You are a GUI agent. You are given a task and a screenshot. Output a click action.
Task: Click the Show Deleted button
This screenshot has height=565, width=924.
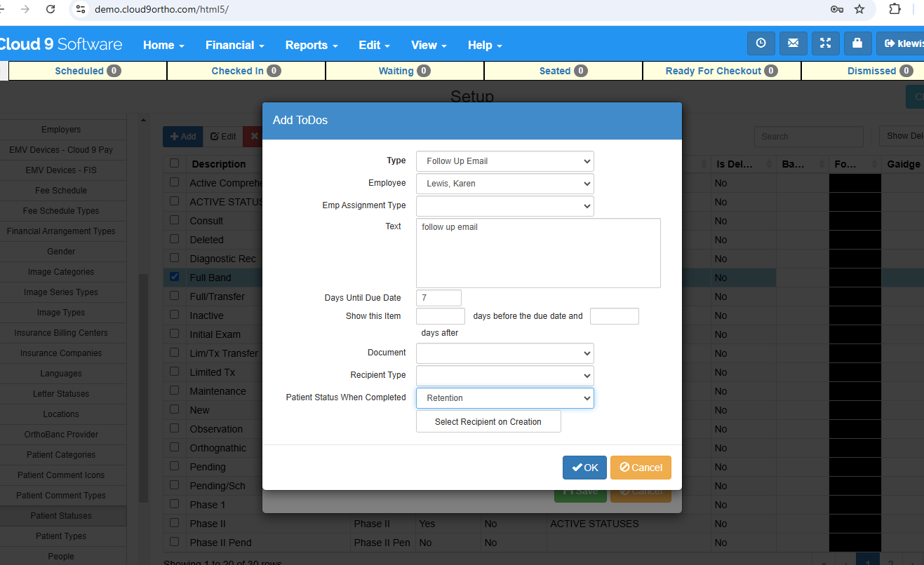click(902, 137)
